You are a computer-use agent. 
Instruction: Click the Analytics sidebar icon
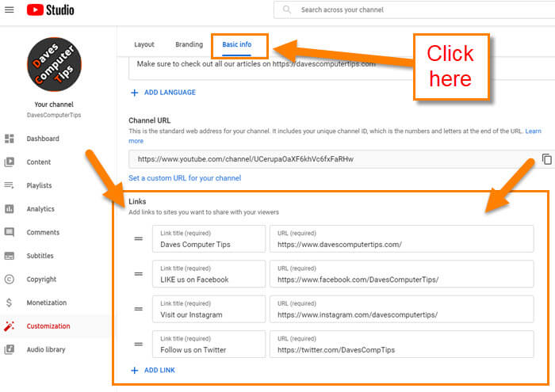(x=10, y=209)
